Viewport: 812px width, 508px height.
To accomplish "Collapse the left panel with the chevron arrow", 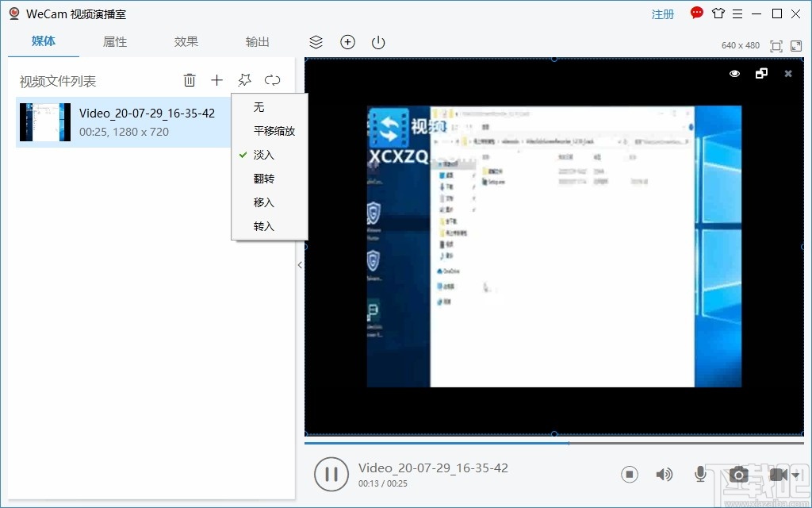I will point(300,265).
